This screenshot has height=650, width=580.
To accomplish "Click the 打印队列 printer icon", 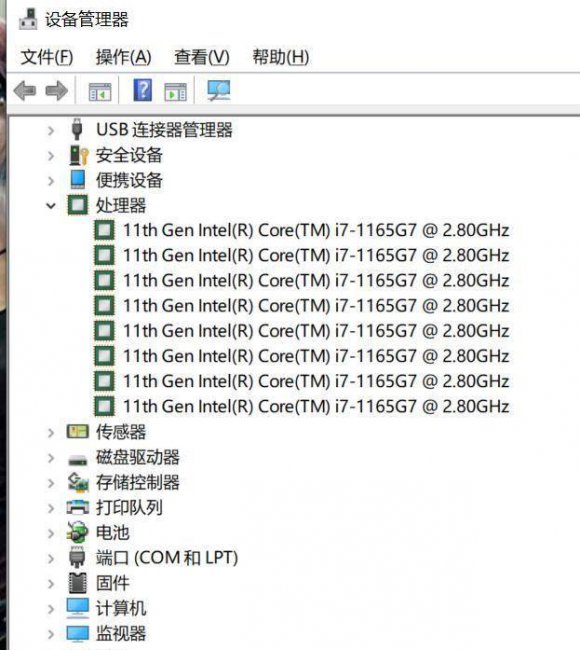I will (78, 507).
